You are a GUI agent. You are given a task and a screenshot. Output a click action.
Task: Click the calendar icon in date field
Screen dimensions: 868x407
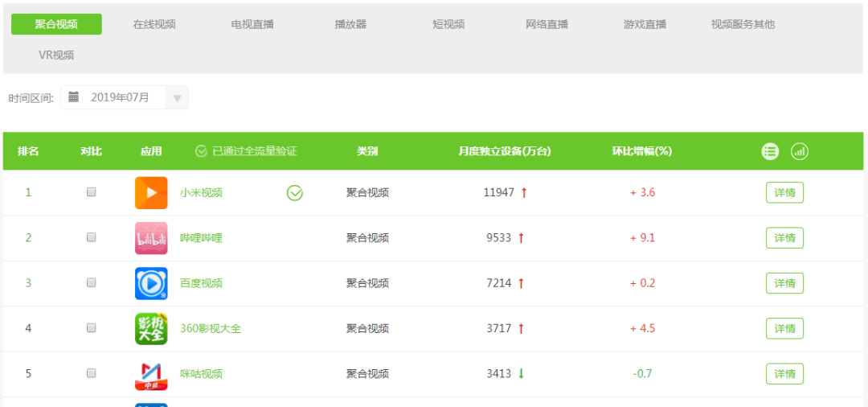click(x=74, y=97)
